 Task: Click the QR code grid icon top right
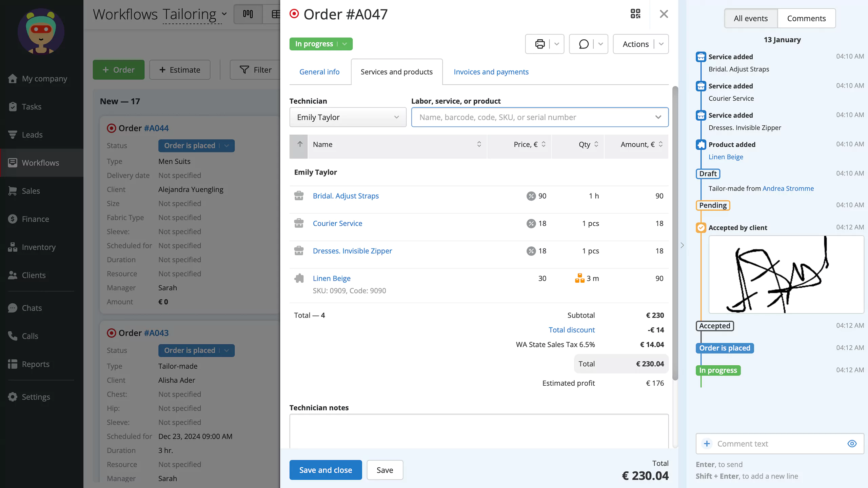pos(635,13)
